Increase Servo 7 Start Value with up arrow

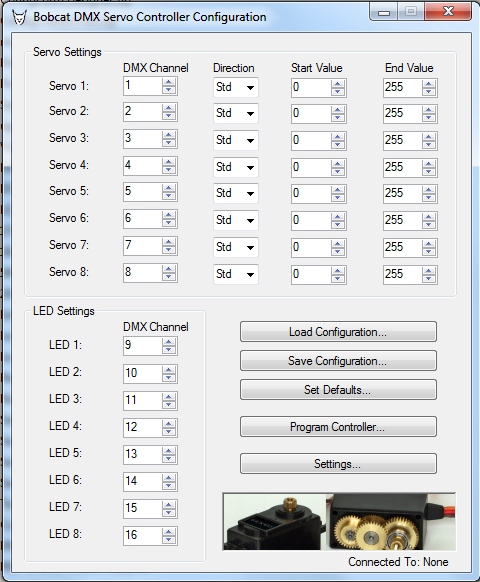click(338, 243)
